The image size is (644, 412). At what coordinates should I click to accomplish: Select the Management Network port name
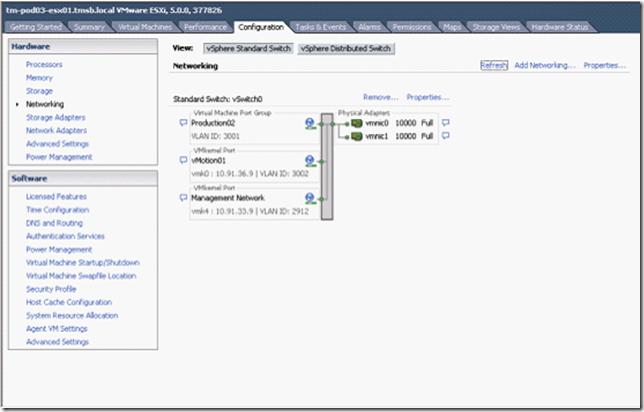coord(228,198)
